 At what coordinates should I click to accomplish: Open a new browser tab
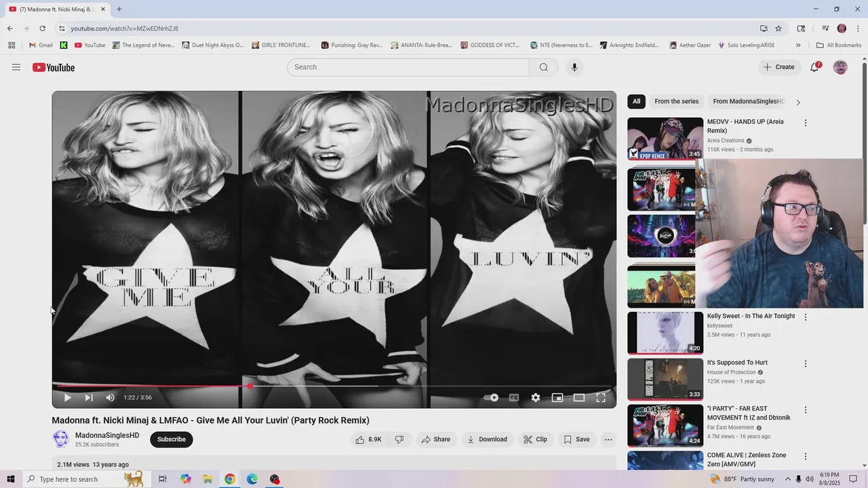119,9
